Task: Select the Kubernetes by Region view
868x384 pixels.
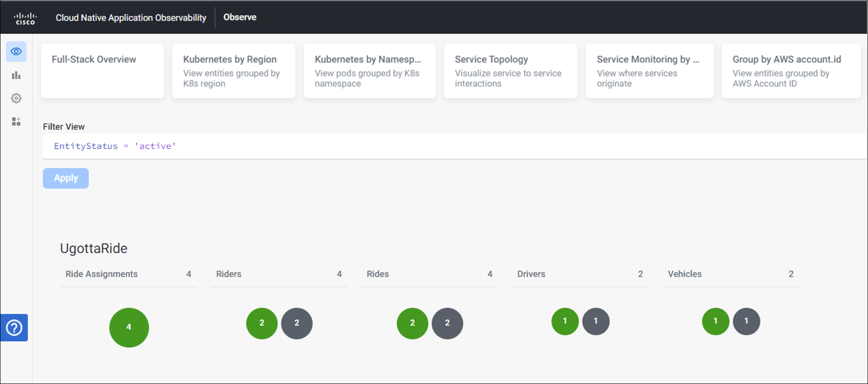Action: [x=233, y=70]
